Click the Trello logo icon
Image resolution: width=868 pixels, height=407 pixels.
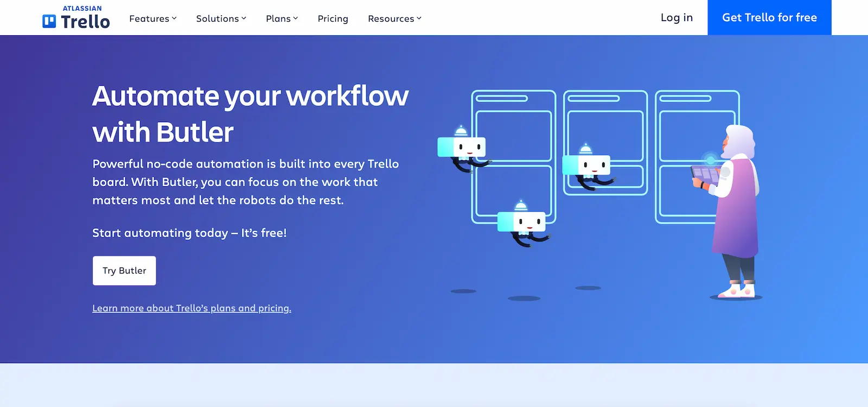pyautogui.click(x=49, y=21)
